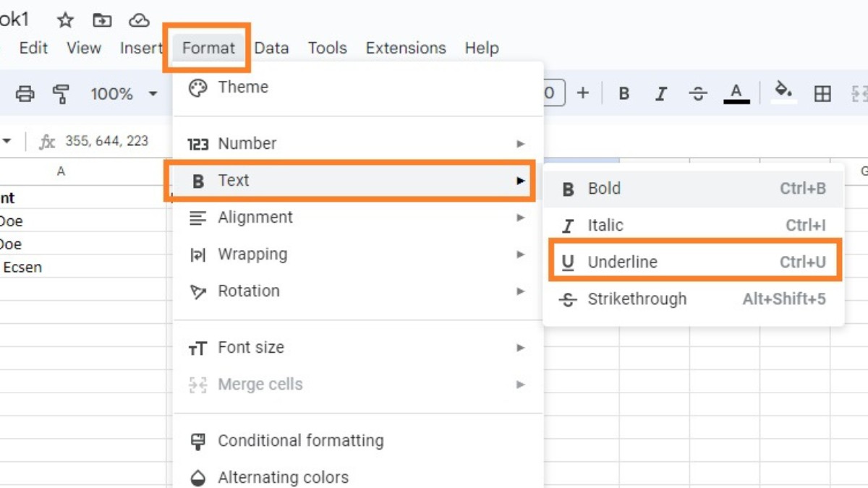Image resolution: width=868 pixels, height=488 pixels.
Task: Click inside the formula bar
Action: [109, 142]
